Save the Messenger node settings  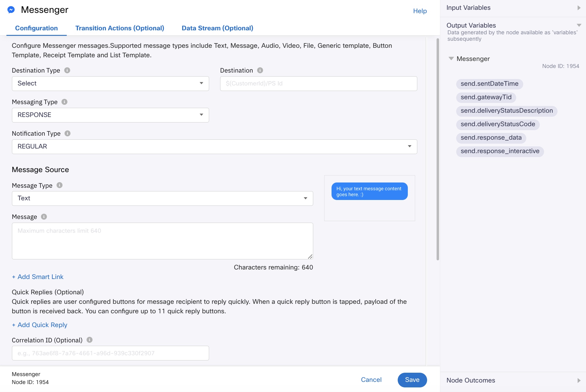tap(412, 380)
